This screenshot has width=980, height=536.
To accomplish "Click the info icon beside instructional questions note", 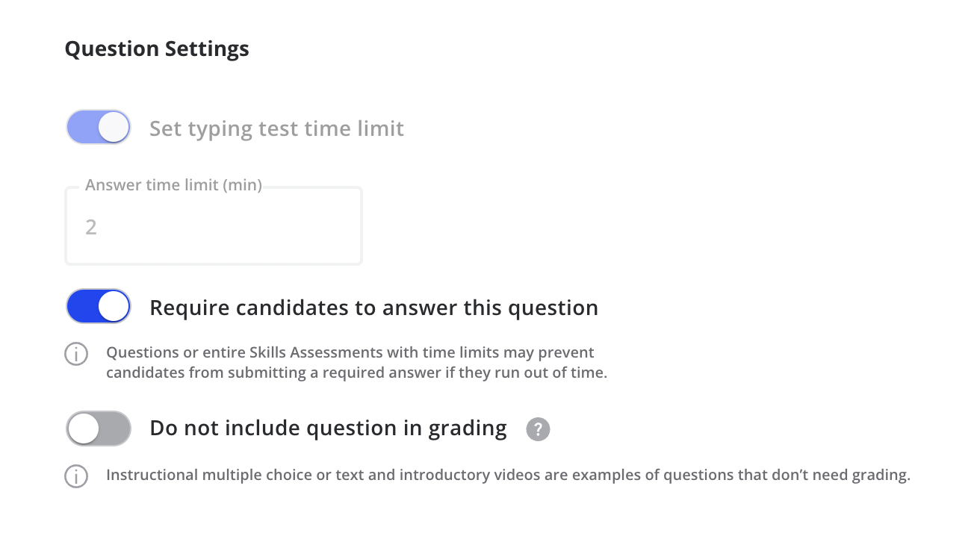I will 76,476.
